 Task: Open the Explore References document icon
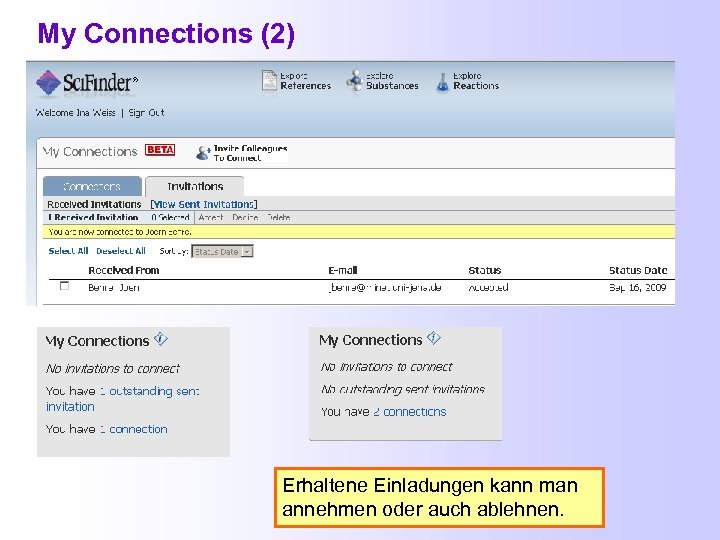[269, 81]
